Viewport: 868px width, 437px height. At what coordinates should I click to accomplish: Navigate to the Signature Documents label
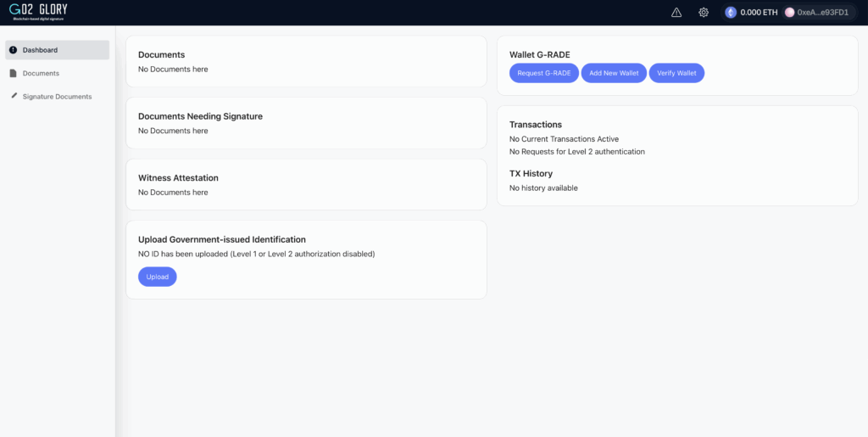[57, 97]
